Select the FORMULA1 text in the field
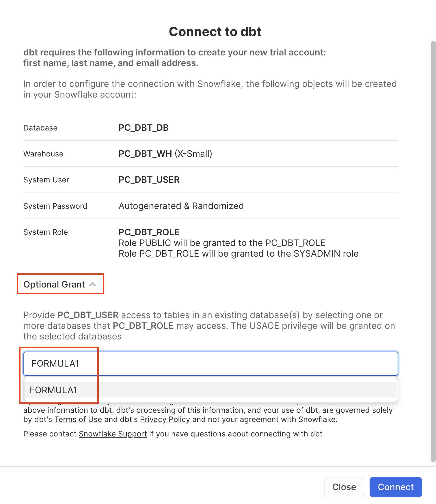This screenshot has width=436, height=504. 56,363
